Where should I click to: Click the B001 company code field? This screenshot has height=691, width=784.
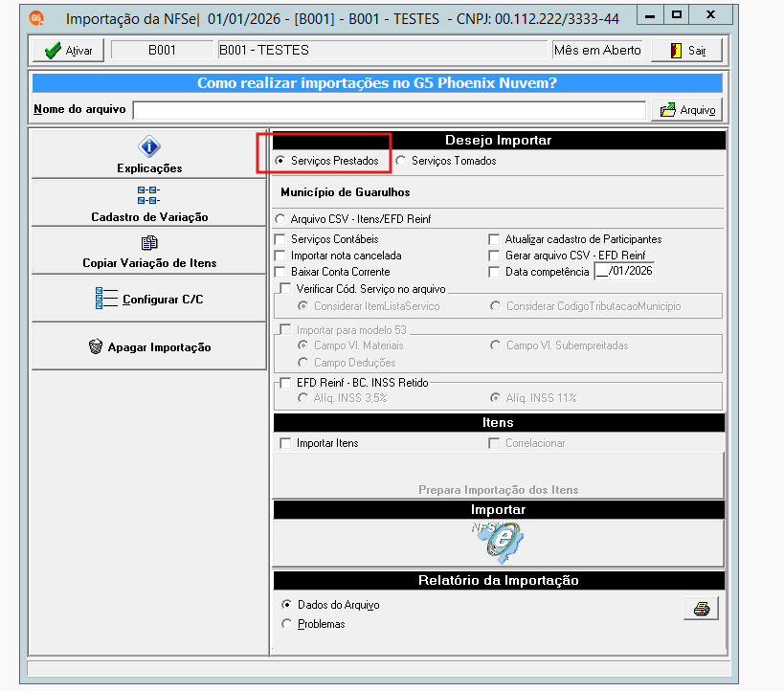pos(162,51)
